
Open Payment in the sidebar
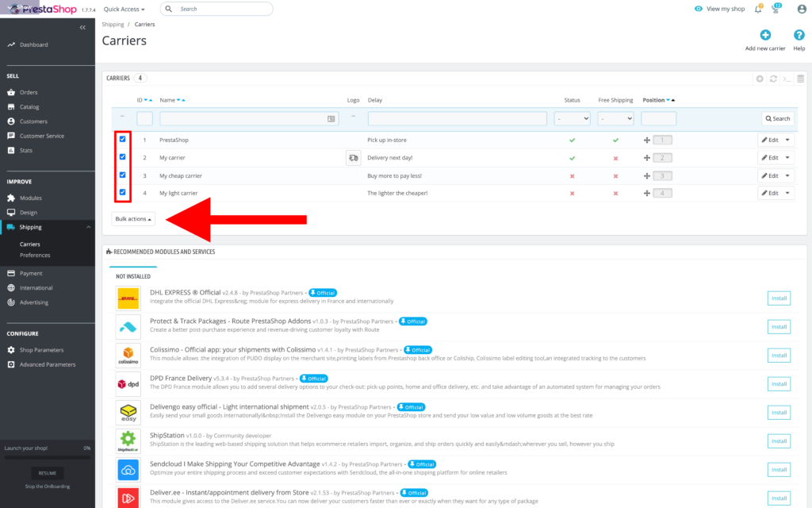(x=31, y=273)
